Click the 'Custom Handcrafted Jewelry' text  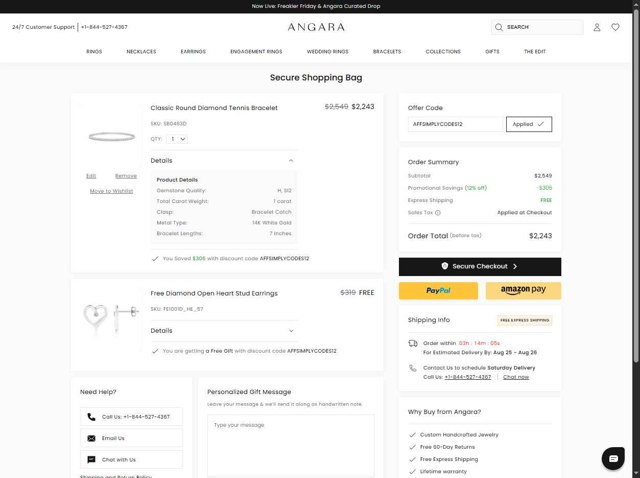coord(459,435)
